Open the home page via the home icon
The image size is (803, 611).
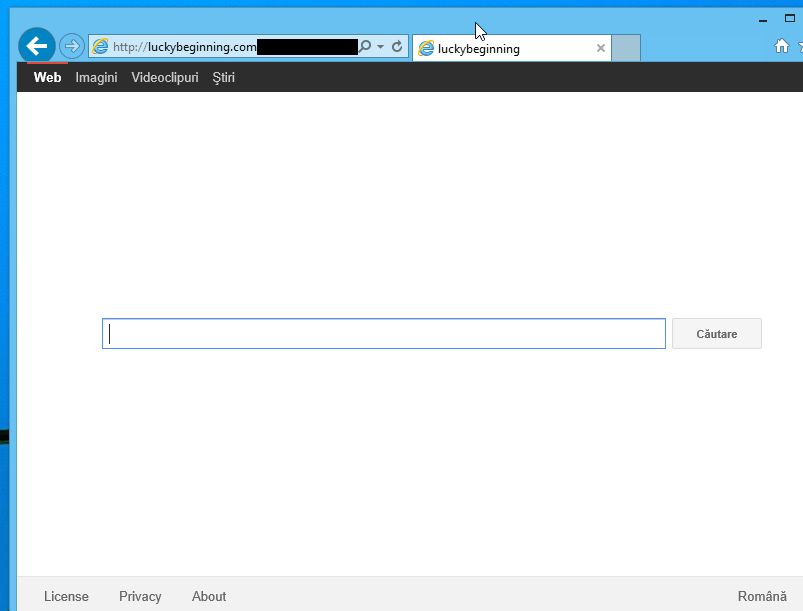click(x=783, y=46)
